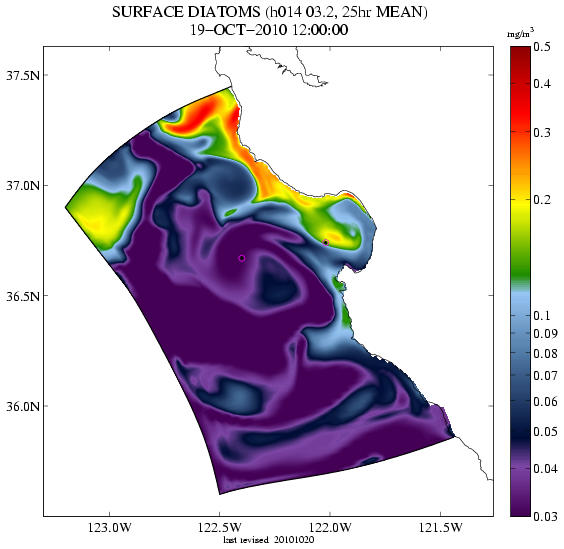The image size is (564, 549).
Task: Click the light blue 0.1 level on the colorbar
Action: coord(520,315)
